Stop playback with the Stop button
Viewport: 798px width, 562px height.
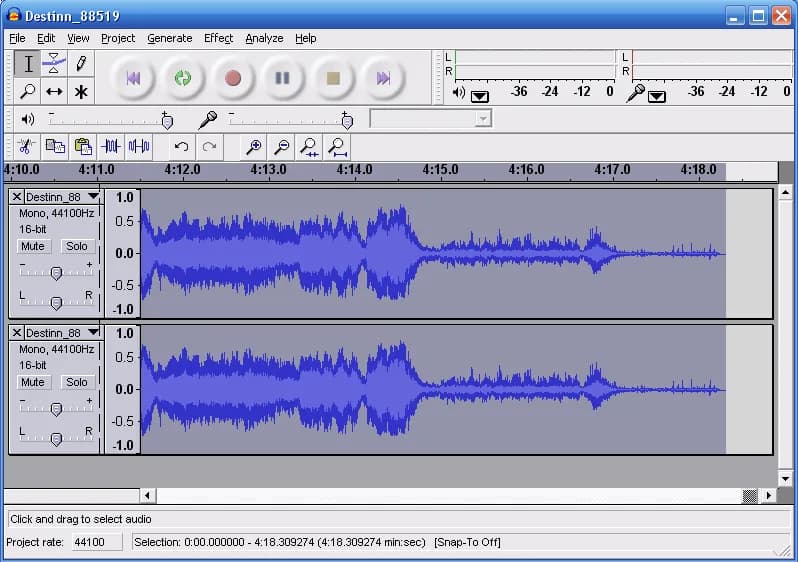coord(333,78)
